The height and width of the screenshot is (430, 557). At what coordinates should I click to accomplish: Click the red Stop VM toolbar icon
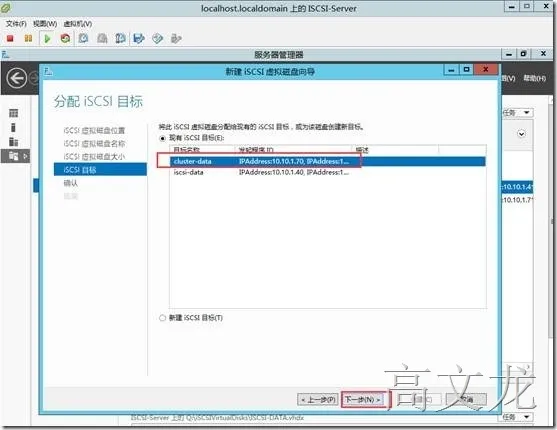click(10, 38)
